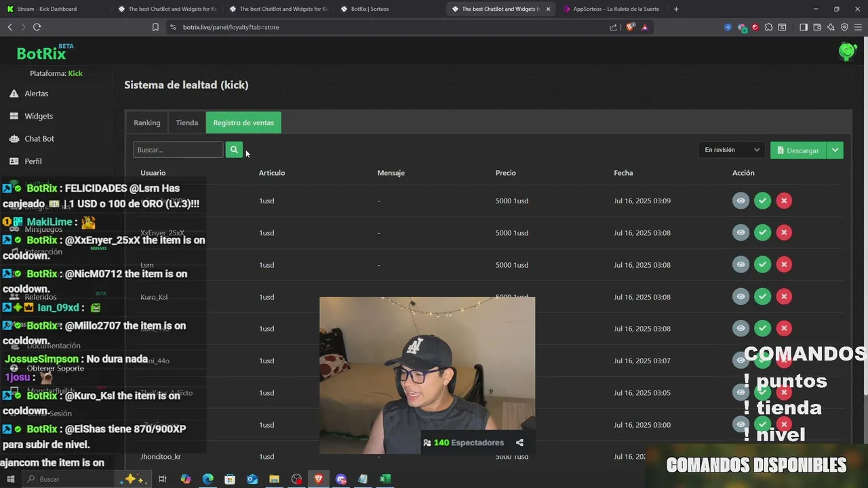Expand the arrow next to Descargar
The image size is (868, 488).
pos(835,150)
